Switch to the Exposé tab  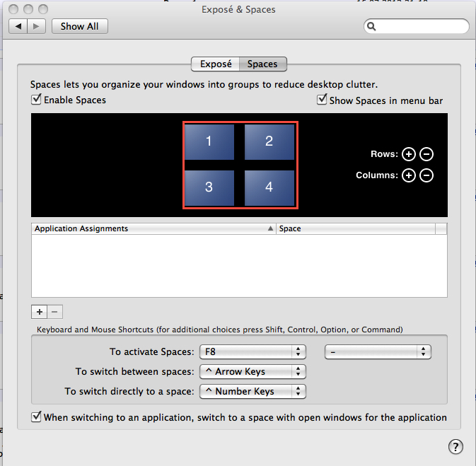click(x=216, y=64)
